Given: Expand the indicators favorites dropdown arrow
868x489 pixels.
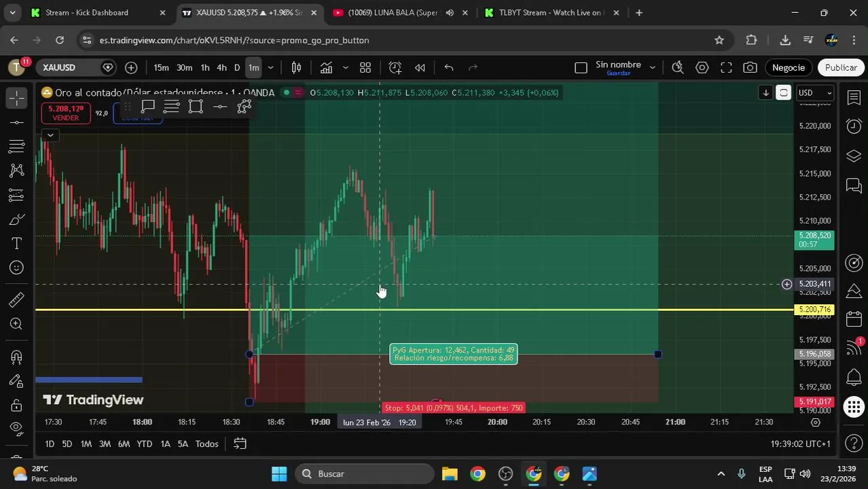Looking at the screenshot, I should click(345, 67).
